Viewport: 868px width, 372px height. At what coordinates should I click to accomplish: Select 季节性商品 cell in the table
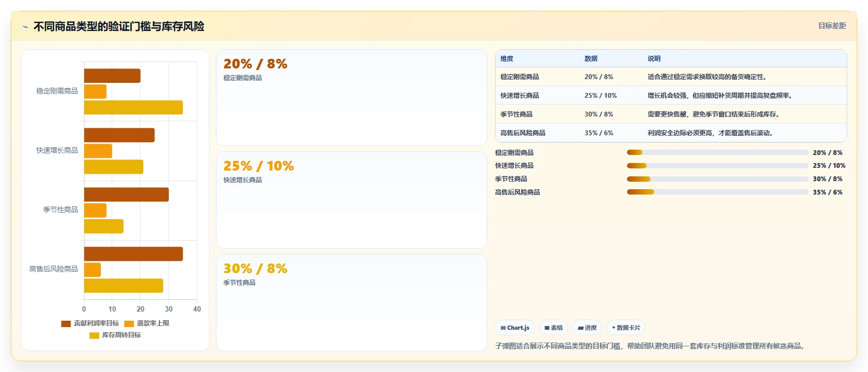pos(516,114)
